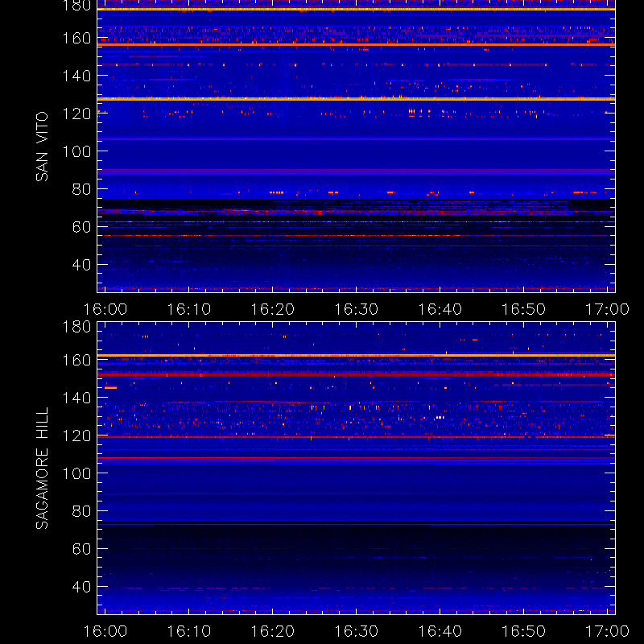Select San Vito plot's 120 frequency label

point(76,114)
